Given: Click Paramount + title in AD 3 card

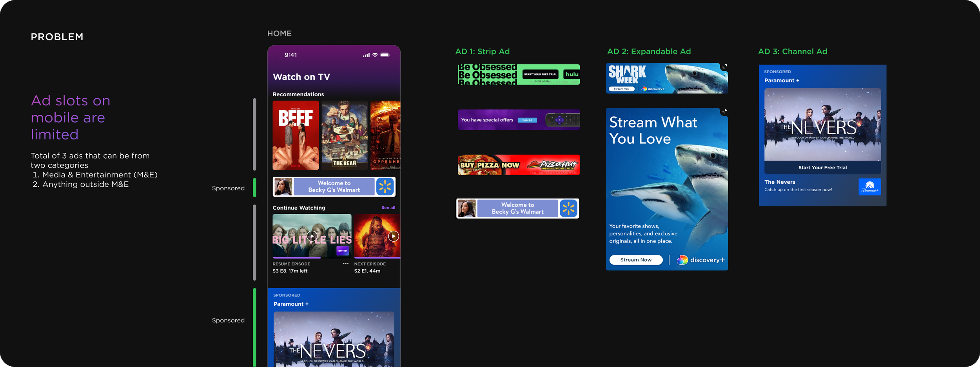Looking at the screenshot, I should coord(782,80).
